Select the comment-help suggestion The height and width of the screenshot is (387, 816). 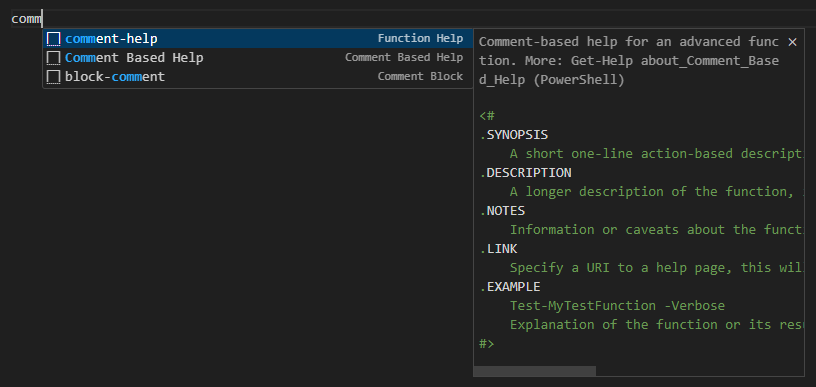258,38
